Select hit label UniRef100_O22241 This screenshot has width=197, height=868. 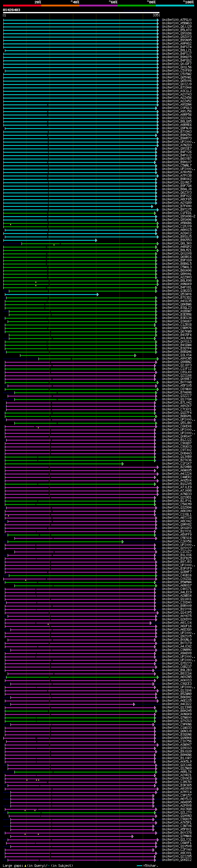[x=177, y=118]
